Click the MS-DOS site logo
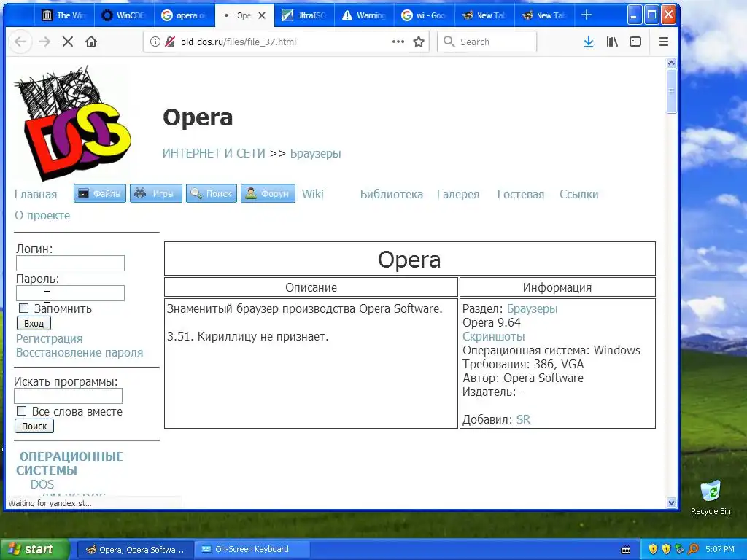Image resolution: width=747 pixels, height=560 pixels. 72,123
